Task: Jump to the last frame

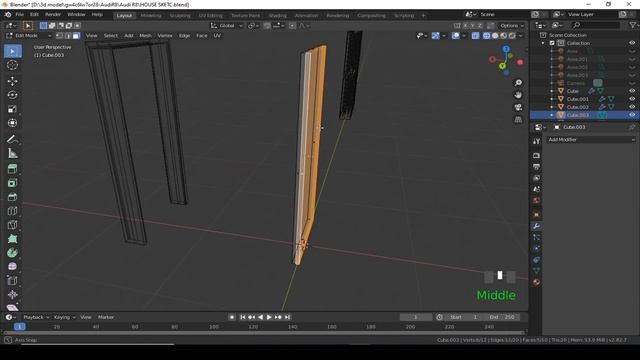Action: [x=287, y=317]
